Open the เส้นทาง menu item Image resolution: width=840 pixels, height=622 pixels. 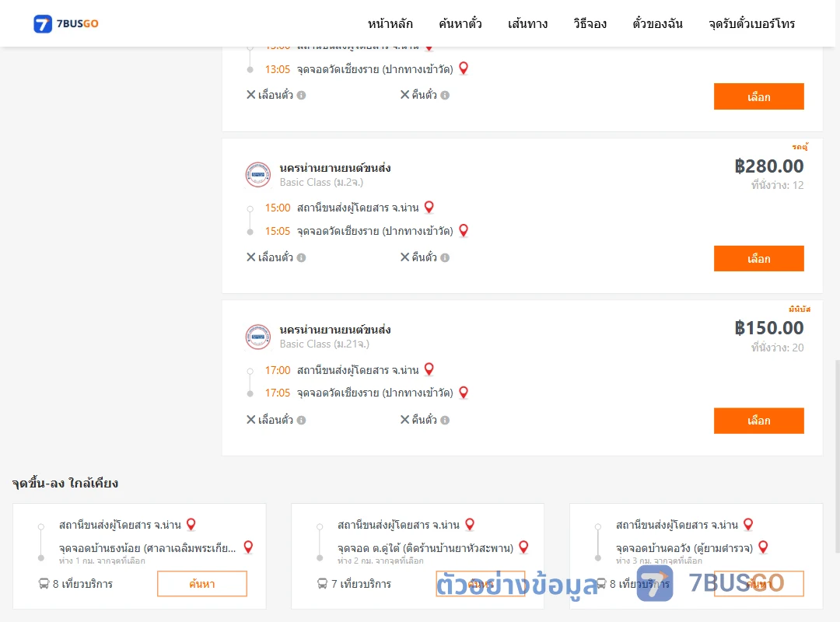[527, 23]
